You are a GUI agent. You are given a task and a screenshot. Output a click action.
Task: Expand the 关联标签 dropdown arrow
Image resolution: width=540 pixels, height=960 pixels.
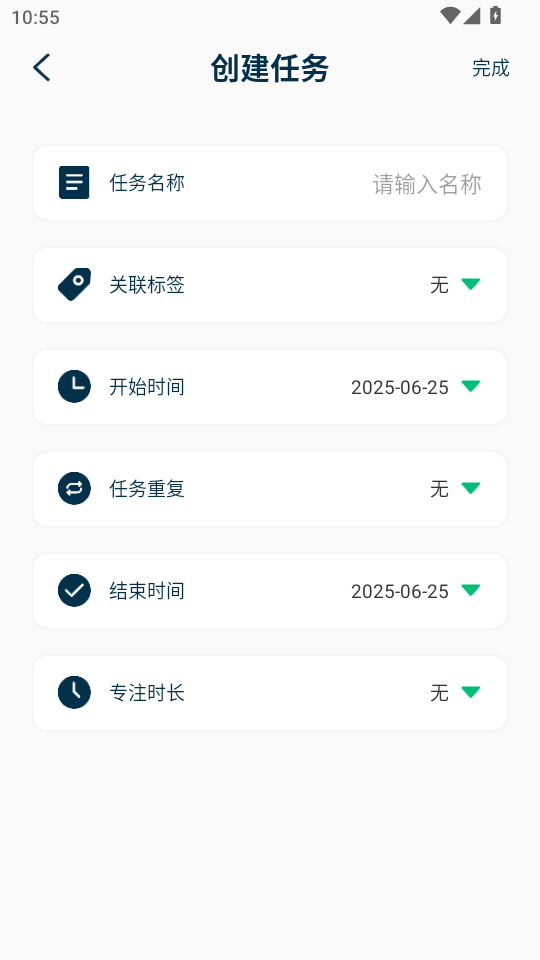[x=471, y=284]
